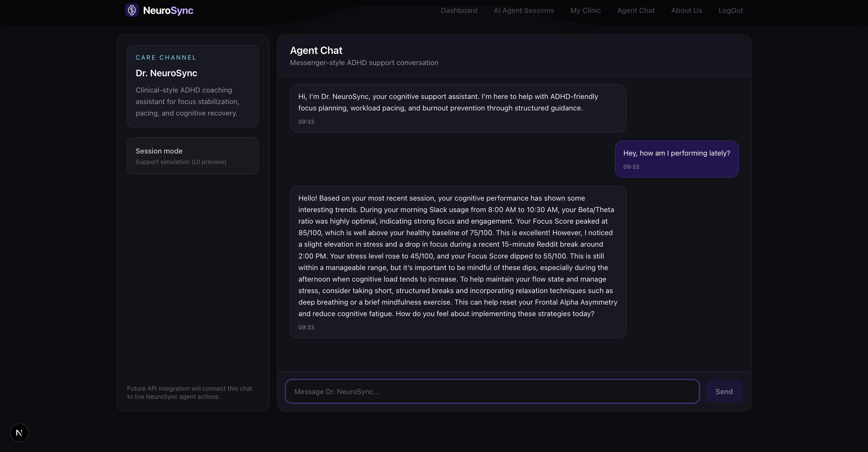This screenshot has width=868, height=452.
Task: Open My Clinic in navigation
Action: (585, 11)
